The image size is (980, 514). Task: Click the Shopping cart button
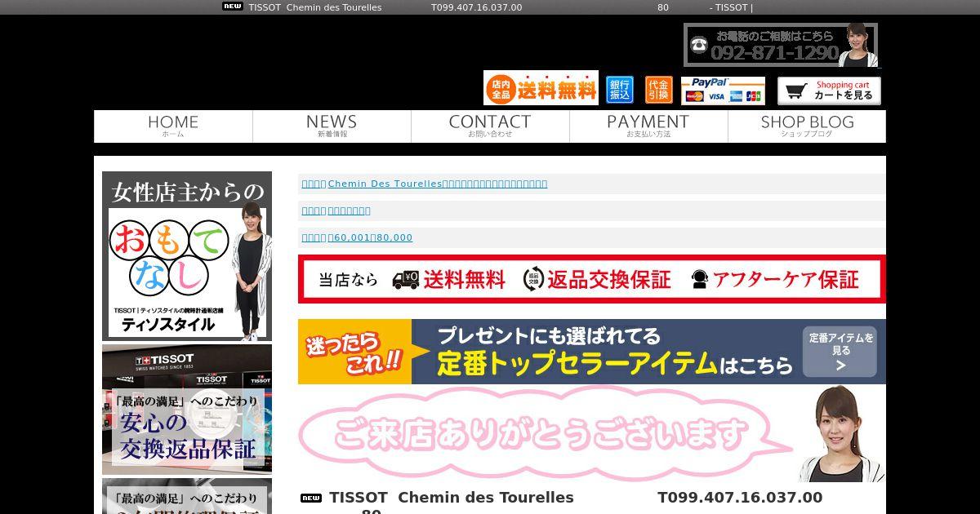point(829,91)
